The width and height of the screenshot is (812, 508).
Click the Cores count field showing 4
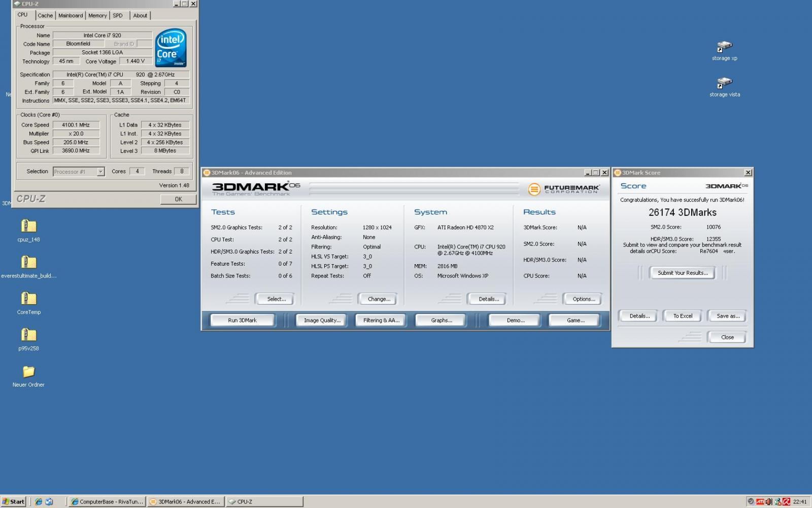pos(137,172)
